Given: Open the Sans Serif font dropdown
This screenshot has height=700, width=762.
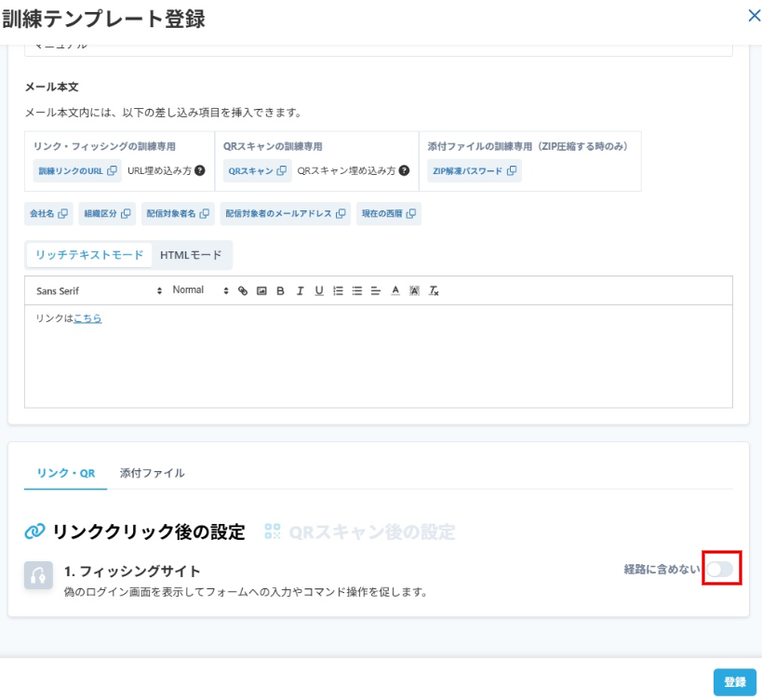Looking at the screenshot, I should pos(99,290).
